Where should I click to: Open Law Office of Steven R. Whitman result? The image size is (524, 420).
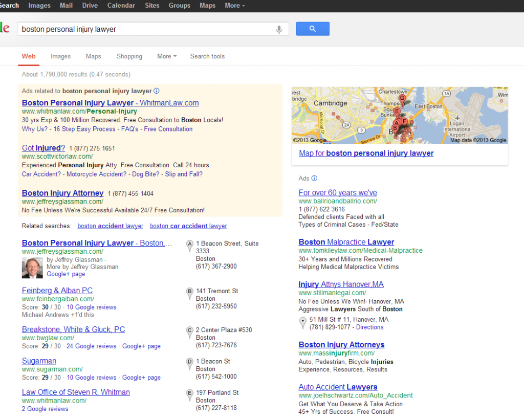tap(76, 392)
